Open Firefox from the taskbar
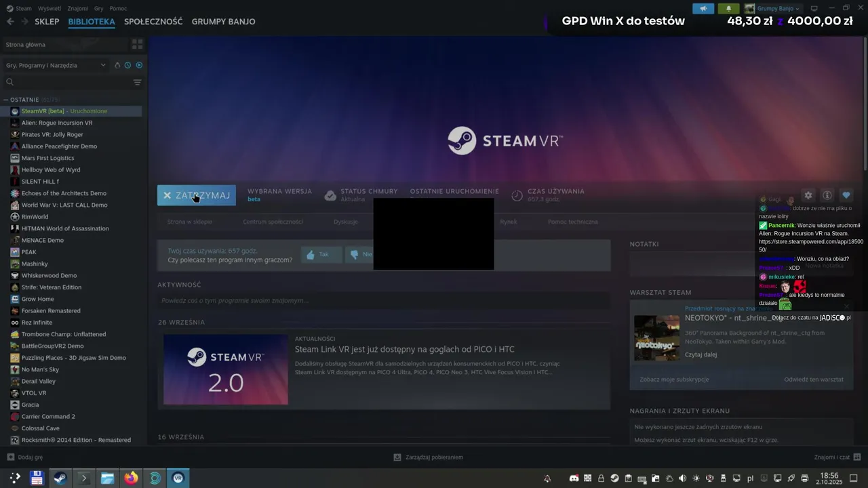The width and height of the screenshot is (868, 488). pos(131,479)
